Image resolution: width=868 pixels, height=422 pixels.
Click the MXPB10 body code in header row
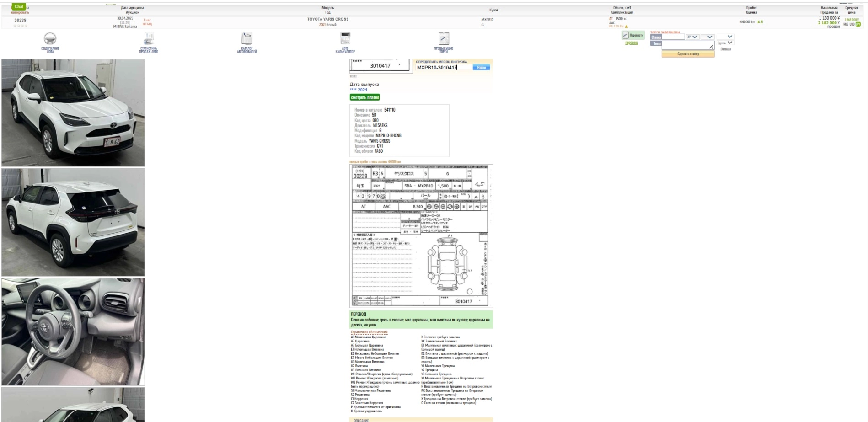pyautogui.click(x=488, y=20)
